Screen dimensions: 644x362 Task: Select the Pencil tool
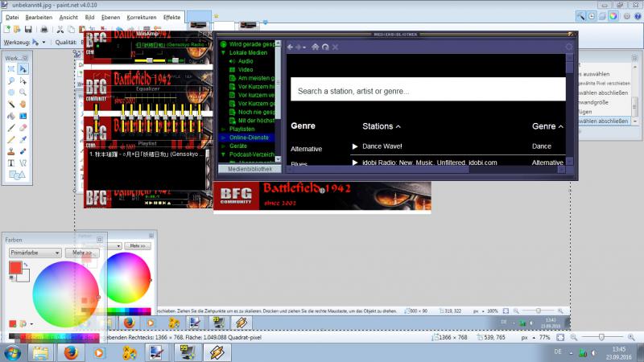coord(11,139)
